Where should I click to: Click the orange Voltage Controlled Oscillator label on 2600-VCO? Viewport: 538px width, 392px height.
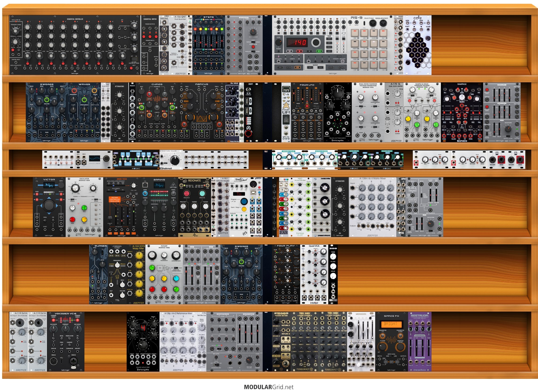coord(115,199)
